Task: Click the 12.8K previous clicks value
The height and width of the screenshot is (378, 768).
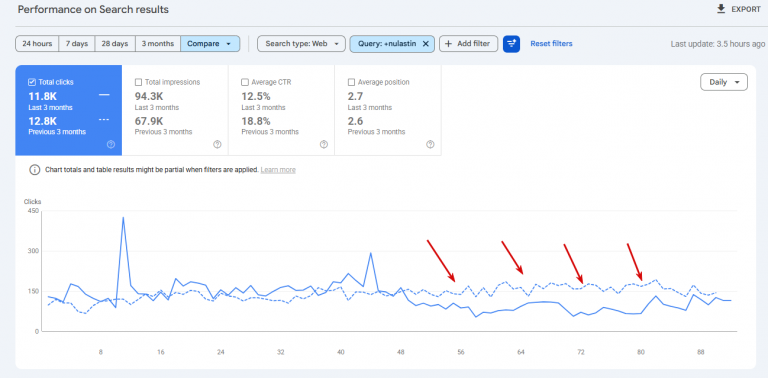Action: coord(43,121)
